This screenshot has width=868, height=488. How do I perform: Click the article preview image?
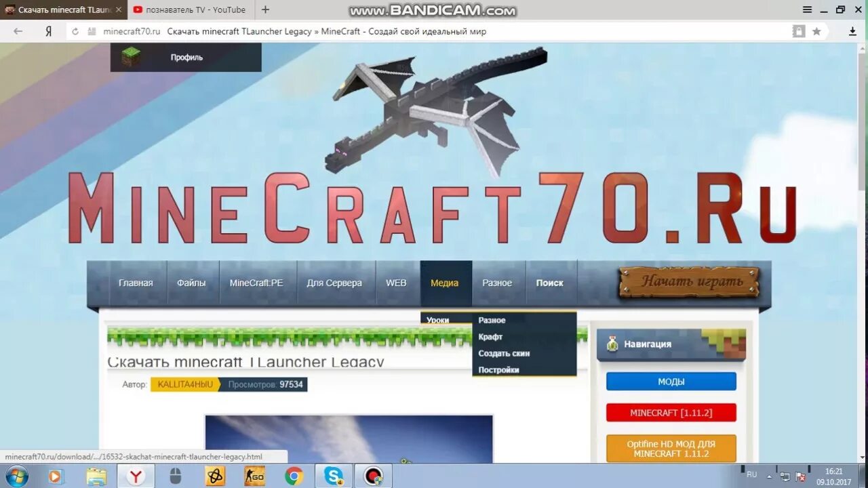[x=349, y=439]
